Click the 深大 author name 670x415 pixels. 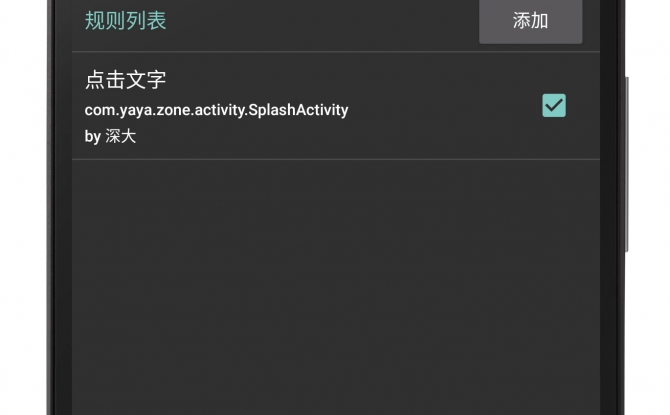(121, 136)
